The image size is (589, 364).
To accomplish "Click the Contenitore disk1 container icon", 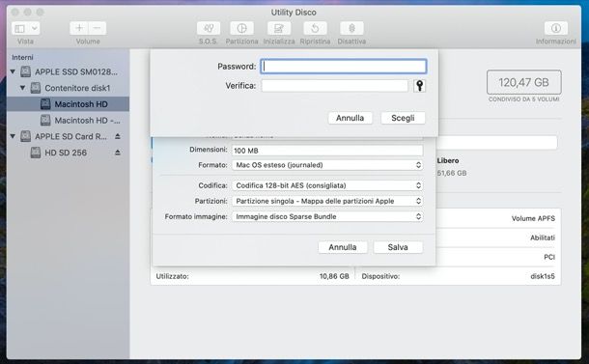I will (x=36, y=88).
